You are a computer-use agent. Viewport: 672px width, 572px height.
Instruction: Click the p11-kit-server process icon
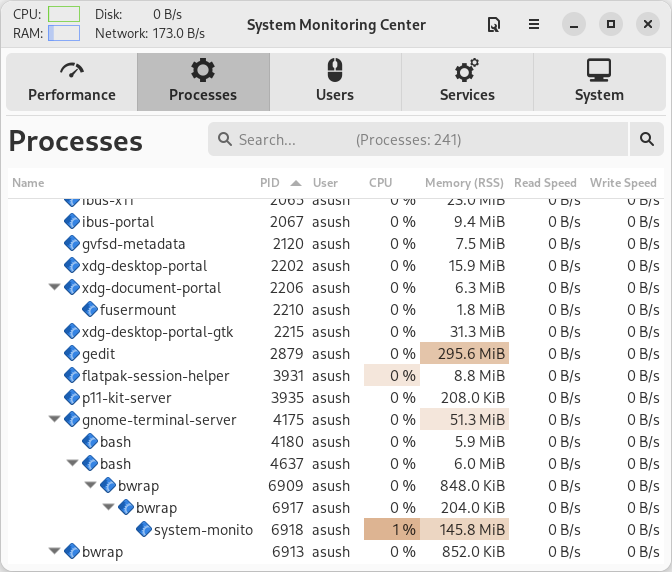click(72, 398)
